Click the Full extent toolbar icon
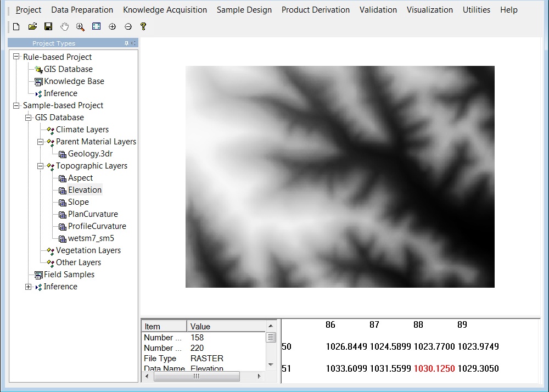Screen dimensions: 549x392 [x=96, y=26]
